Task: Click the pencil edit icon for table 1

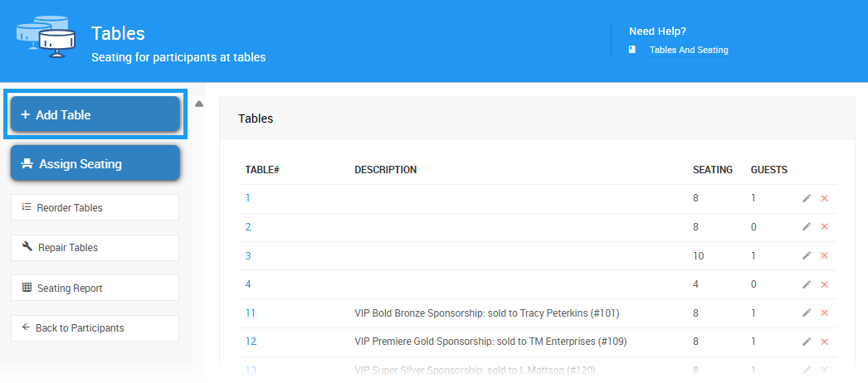Action: (x=807, y=198)
